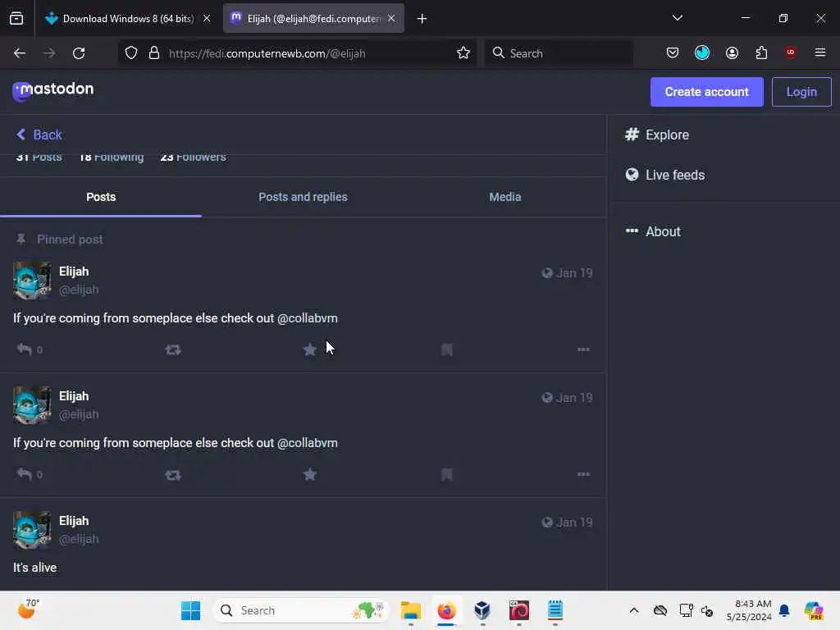The width and height of the screenshot is (840, 630).
Task: Open uBlock Origin extension icon
Action: coord(790,52)
